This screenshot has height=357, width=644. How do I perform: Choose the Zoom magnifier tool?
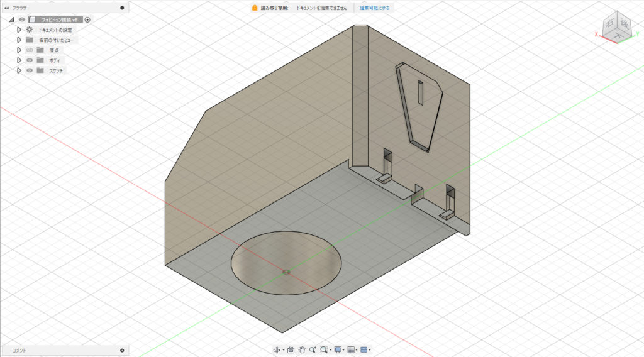[313, 349]
